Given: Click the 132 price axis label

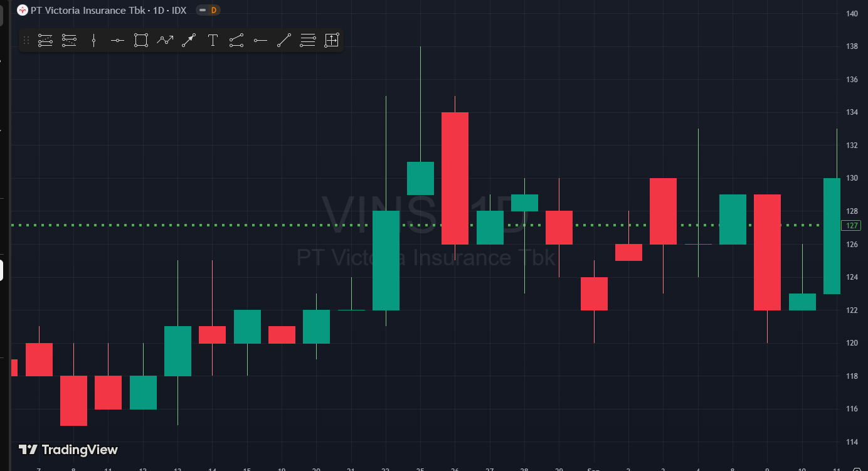Looking at the screenshot, I should pyautogui.click(x=852, y=146).
